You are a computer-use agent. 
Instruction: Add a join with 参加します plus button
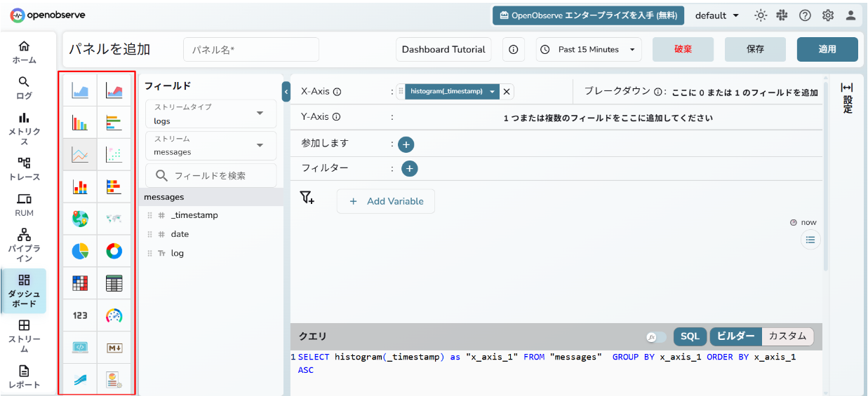406,144
